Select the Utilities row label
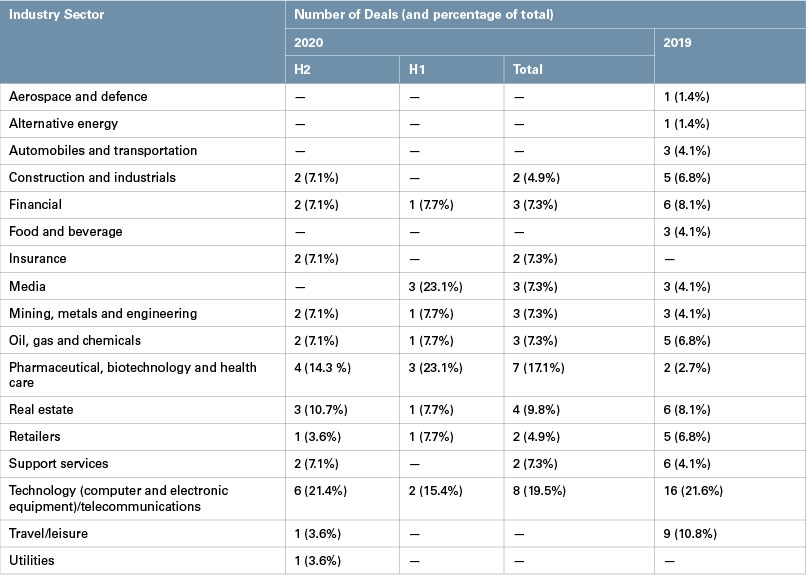The image size is (806, 576). click(32, 560)
